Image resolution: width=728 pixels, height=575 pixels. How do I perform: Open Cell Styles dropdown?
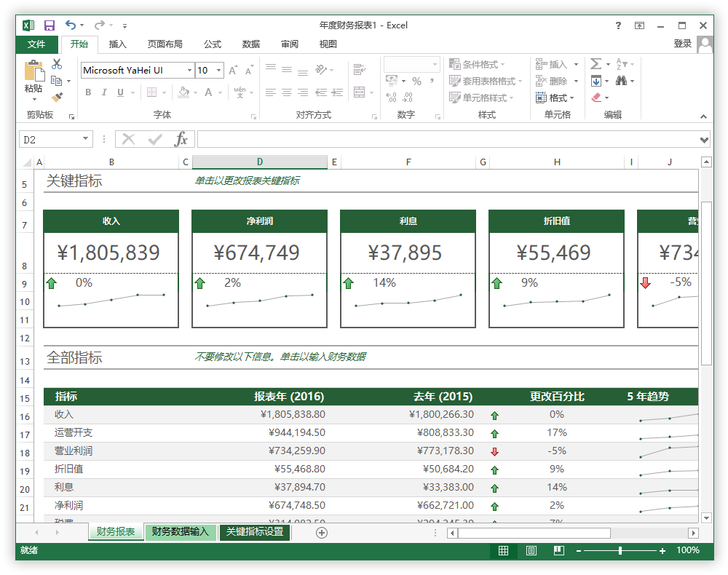tap(481, 98)
